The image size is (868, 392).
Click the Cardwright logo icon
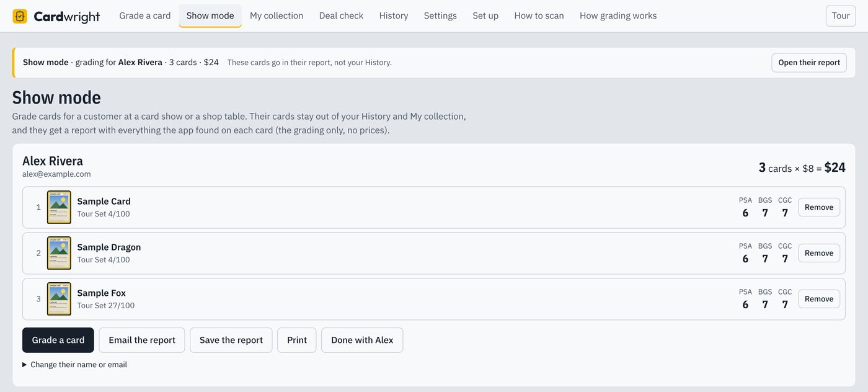(20, 16)
